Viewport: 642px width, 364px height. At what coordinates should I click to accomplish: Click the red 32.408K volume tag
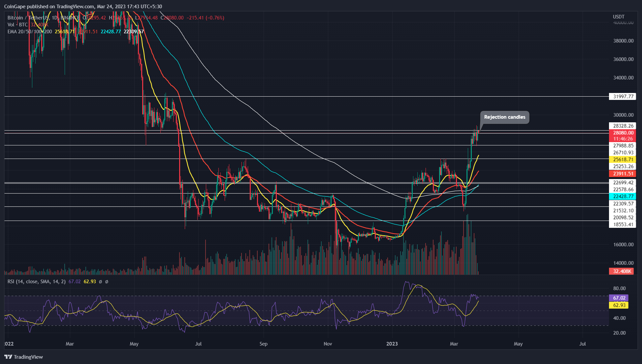coord(622,271)
